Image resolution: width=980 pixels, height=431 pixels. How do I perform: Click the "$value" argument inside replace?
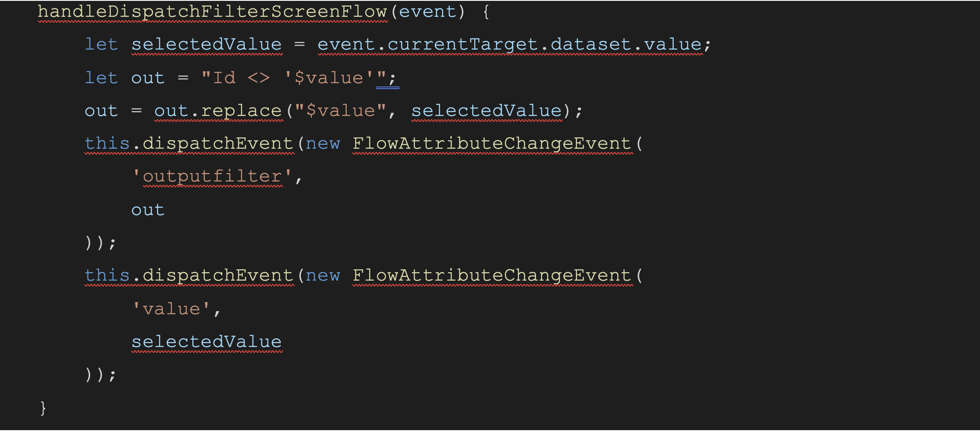point(340,111)
